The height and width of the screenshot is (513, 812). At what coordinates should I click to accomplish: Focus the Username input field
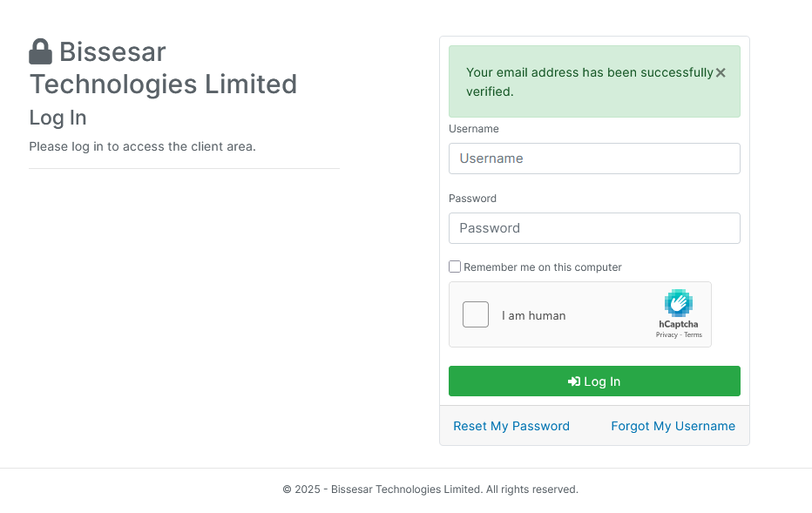tap(594, 159)
